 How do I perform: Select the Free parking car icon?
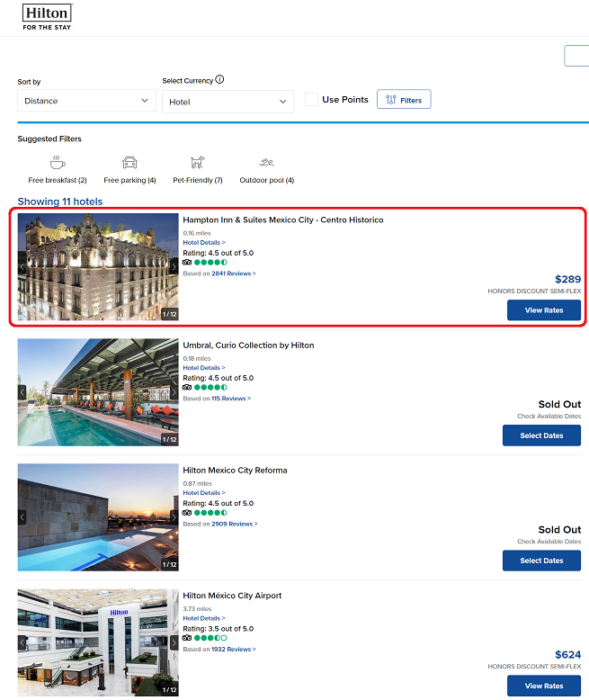pyautogui.click(x=129, y=163)
